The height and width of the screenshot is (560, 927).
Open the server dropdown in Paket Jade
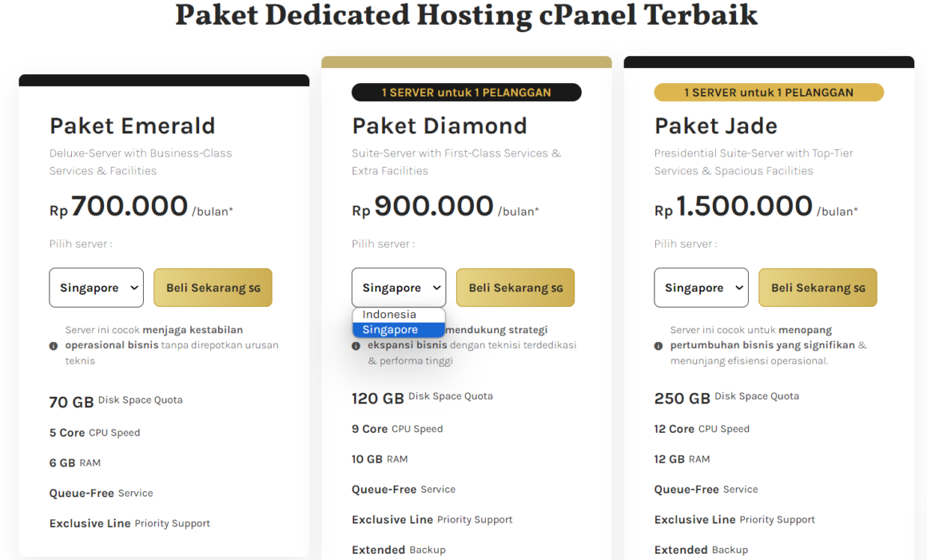pyautogui.click(x=701, y=287)
